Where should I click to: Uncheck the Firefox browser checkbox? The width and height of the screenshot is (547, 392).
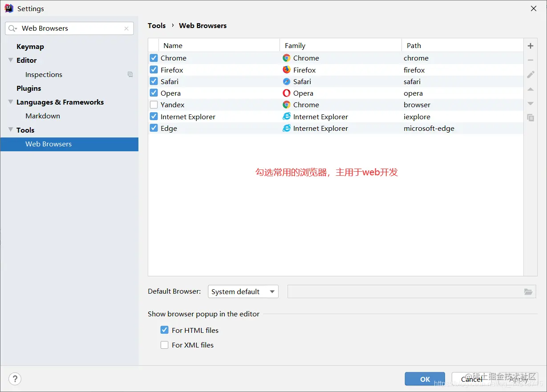154,70
